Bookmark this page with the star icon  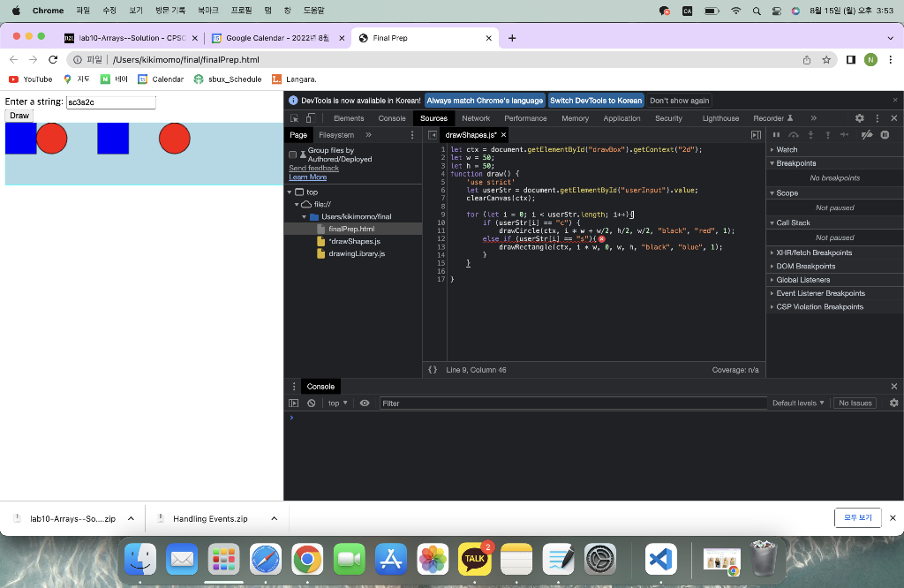(x=826, y=59)
